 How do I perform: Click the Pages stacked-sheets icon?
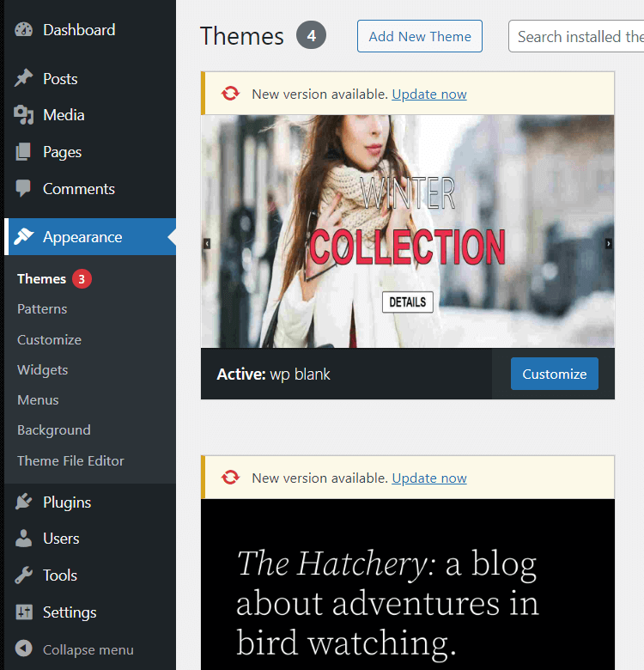[24, 152]
